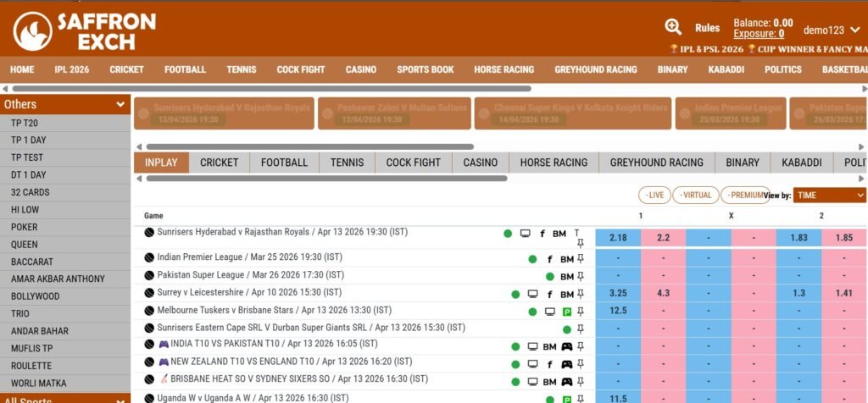868x403 pixels.
Task: Click the TV icon for Melbourne Tuskers match
Action: (549, 312)
